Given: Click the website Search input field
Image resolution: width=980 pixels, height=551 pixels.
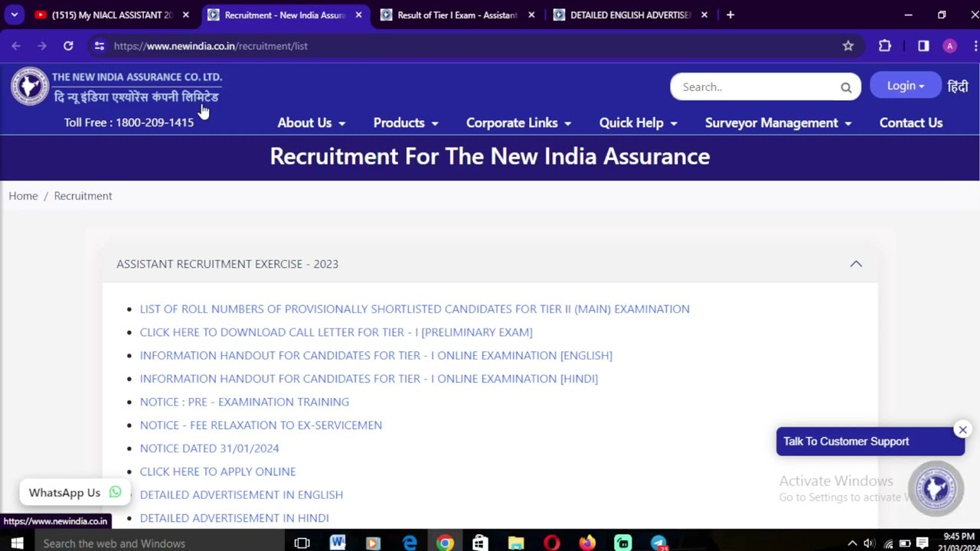Looking at the screenshot, I should tap(756, 87).
